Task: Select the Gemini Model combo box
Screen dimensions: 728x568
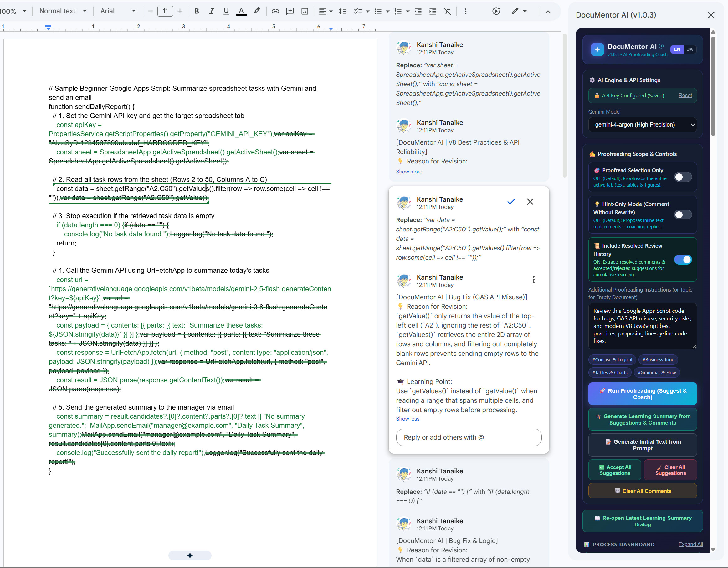Action: pos(642,124)
